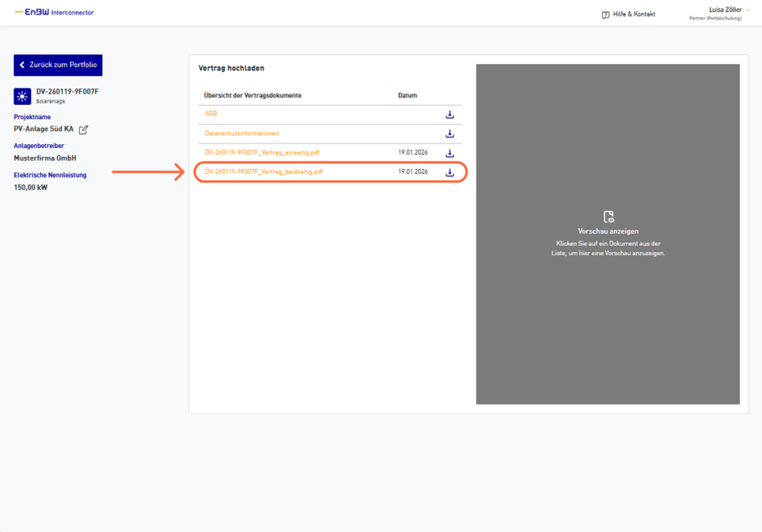Open the Datenschutzinformationen link

click(x=242, y=133)
